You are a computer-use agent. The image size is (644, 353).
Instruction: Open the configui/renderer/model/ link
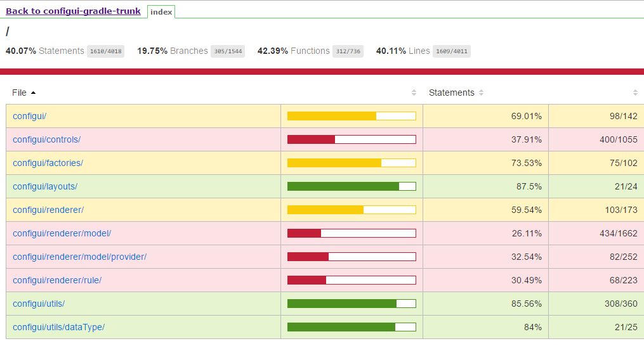pyautogui.click(x=62, y=233)
